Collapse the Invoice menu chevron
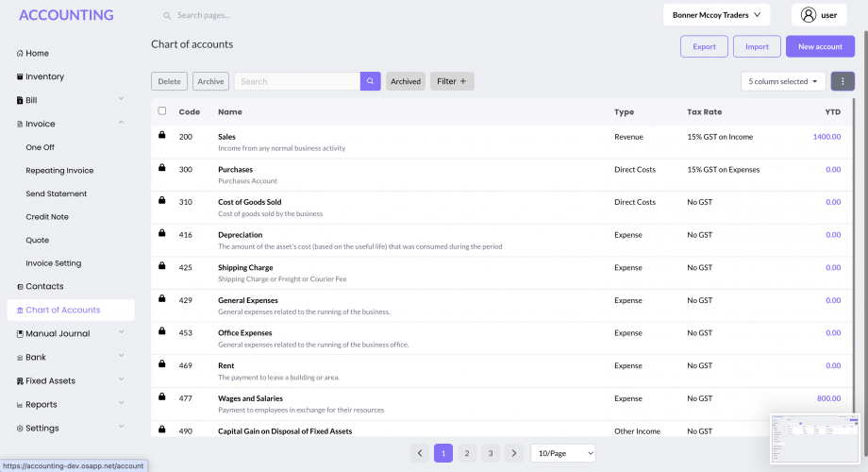868x472 pixels. click(121, 123)
